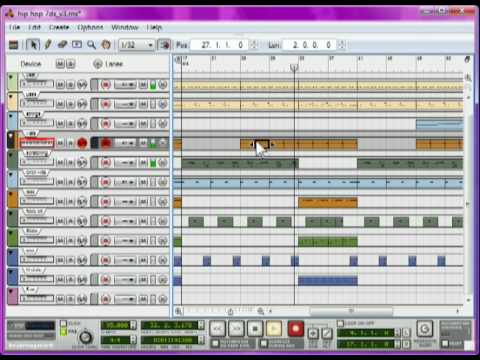Open the Create menu
This screenshot has width=480, height=360.
59,27
